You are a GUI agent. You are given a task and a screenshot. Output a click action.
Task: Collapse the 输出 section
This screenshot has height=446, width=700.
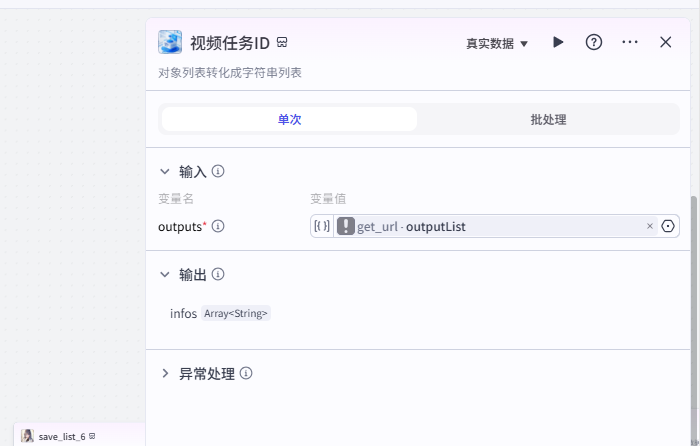[x=165, y=274]
